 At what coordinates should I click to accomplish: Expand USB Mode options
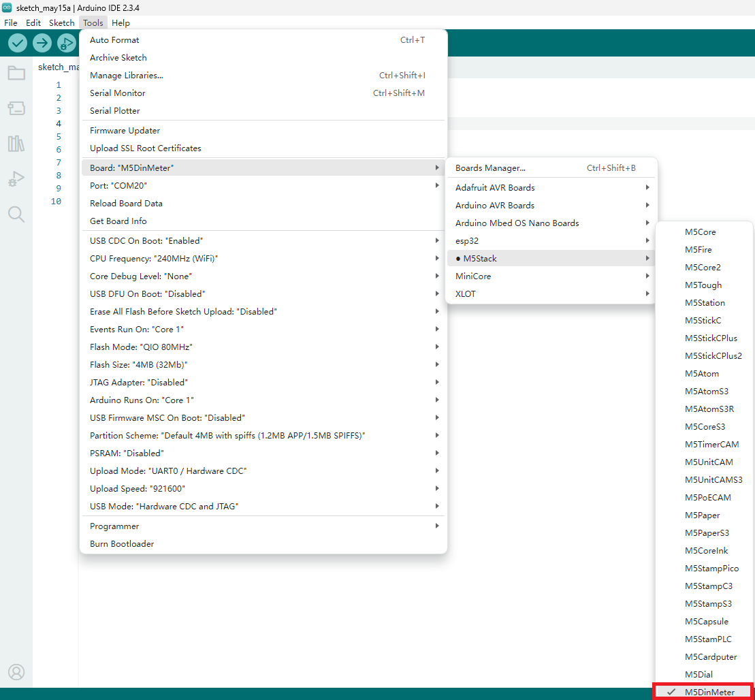[x=263, y=507]
